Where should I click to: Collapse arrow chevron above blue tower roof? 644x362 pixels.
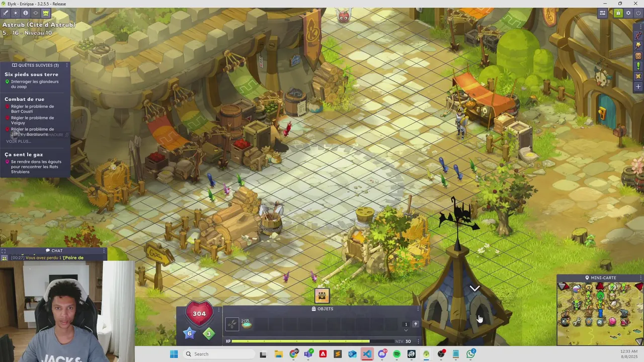coord(474,288)
